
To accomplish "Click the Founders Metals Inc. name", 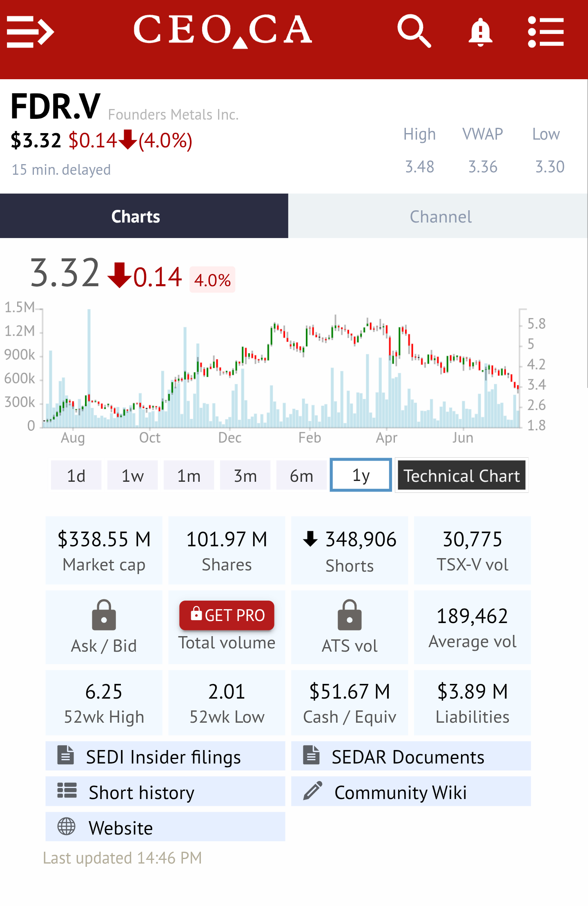I will tap(173, 115).
